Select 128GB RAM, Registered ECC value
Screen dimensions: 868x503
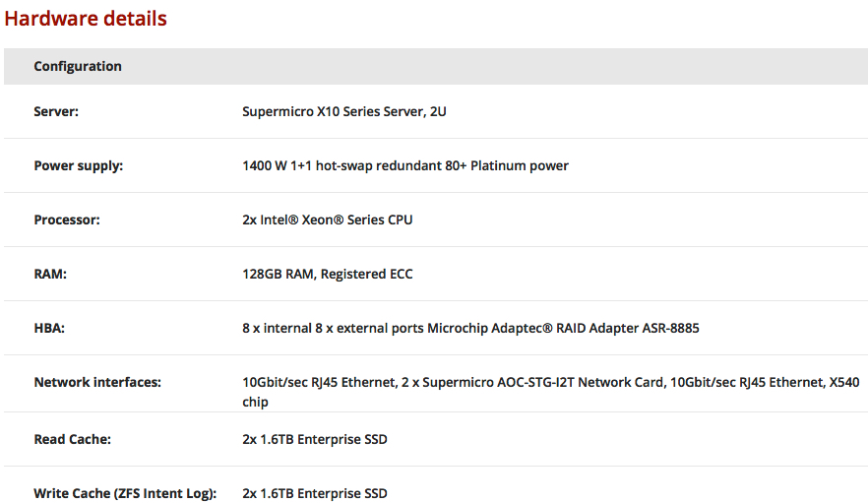click(x=327, y=275)
